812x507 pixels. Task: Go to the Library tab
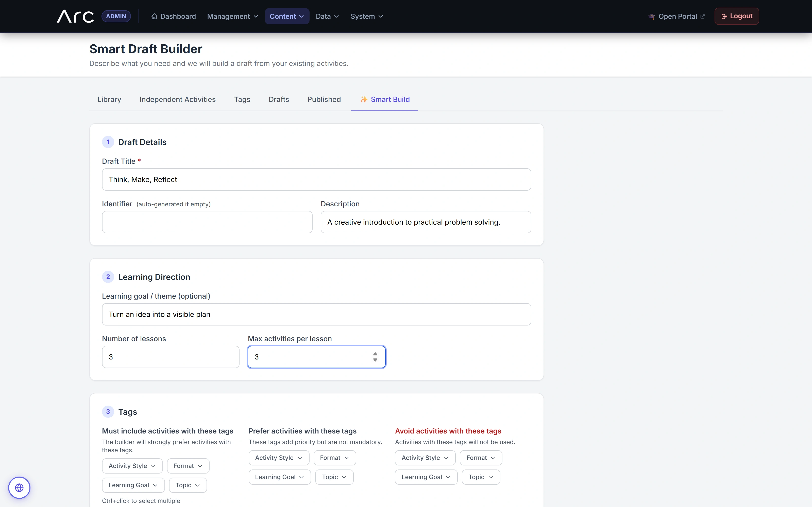pos(109,100)
